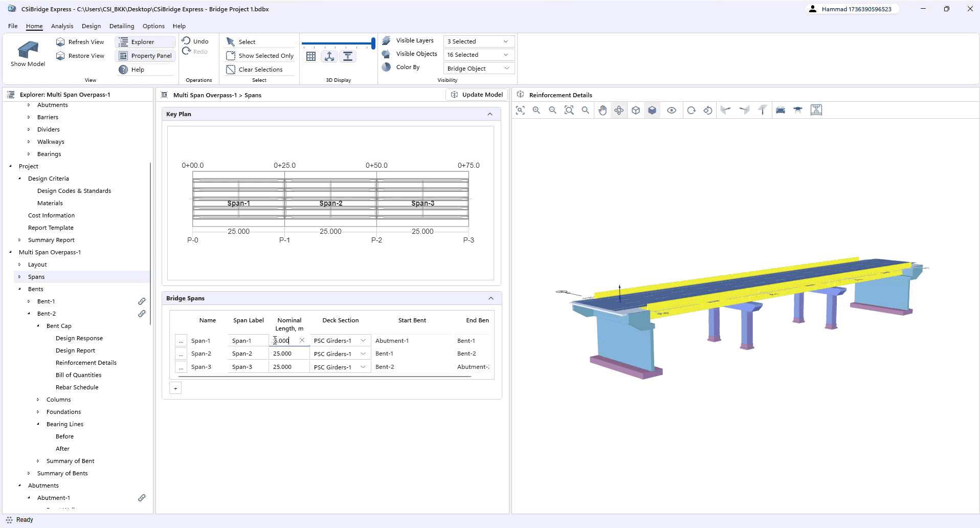980x528 pixels.
Task: Select the Extruded Section display icon
Action: (x=348, y=56)
